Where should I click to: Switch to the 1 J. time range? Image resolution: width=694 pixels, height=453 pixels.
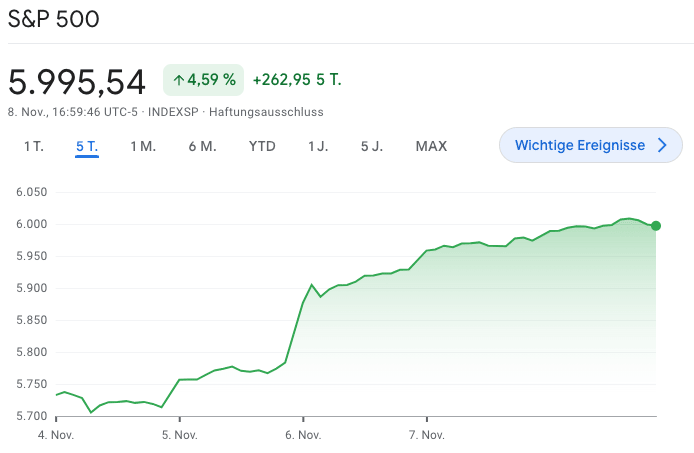coord(318,146)
